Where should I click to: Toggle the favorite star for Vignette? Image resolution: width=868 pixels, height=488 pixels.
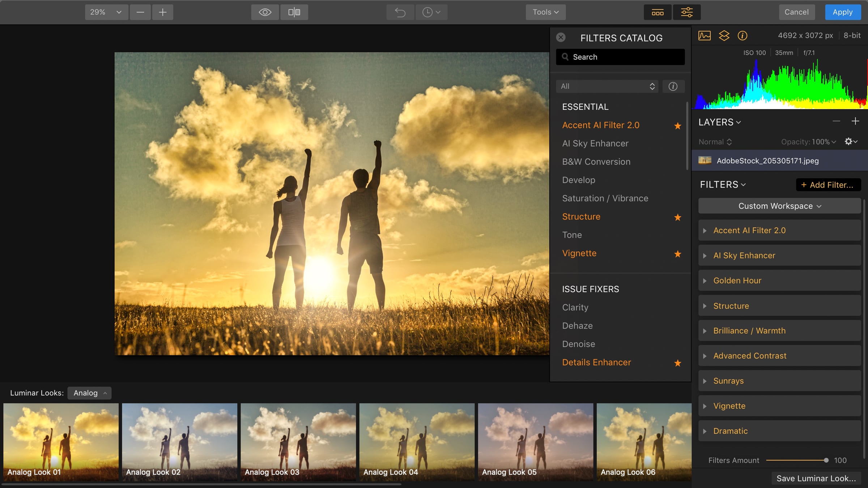coord(677,254)
